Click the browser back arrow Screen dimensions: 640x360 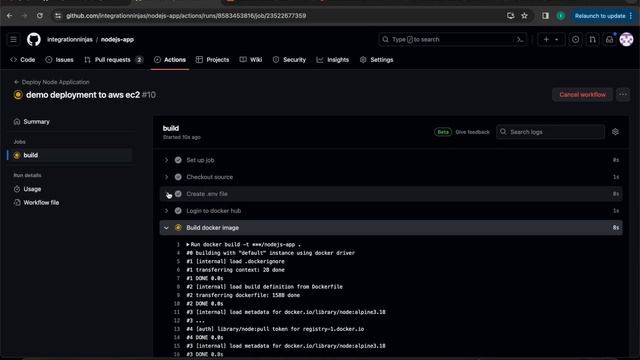9,16
